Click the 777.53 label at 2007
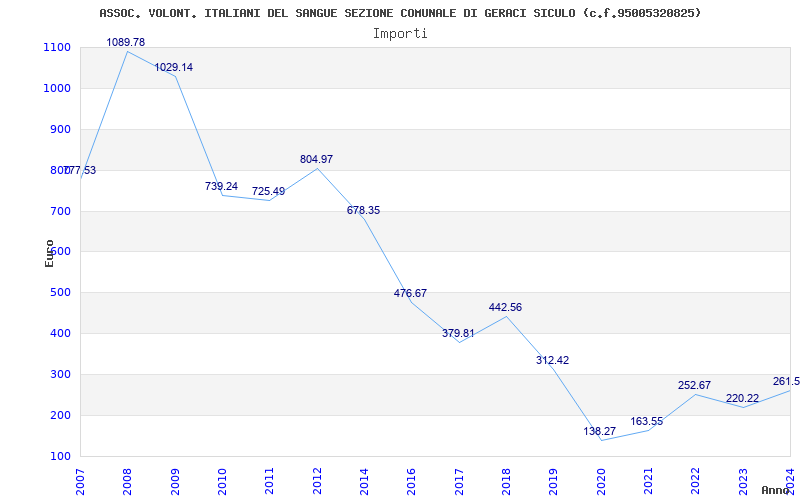800x500 pixels. coord(81,170)
